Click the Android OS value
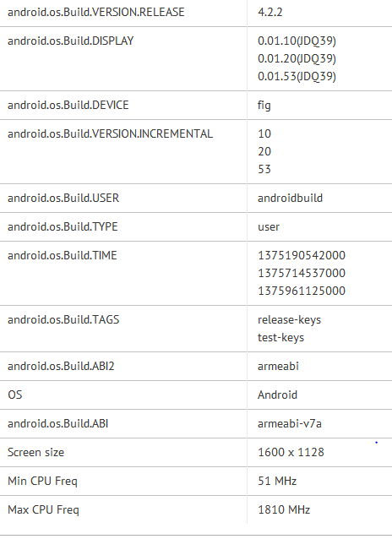 277,395
